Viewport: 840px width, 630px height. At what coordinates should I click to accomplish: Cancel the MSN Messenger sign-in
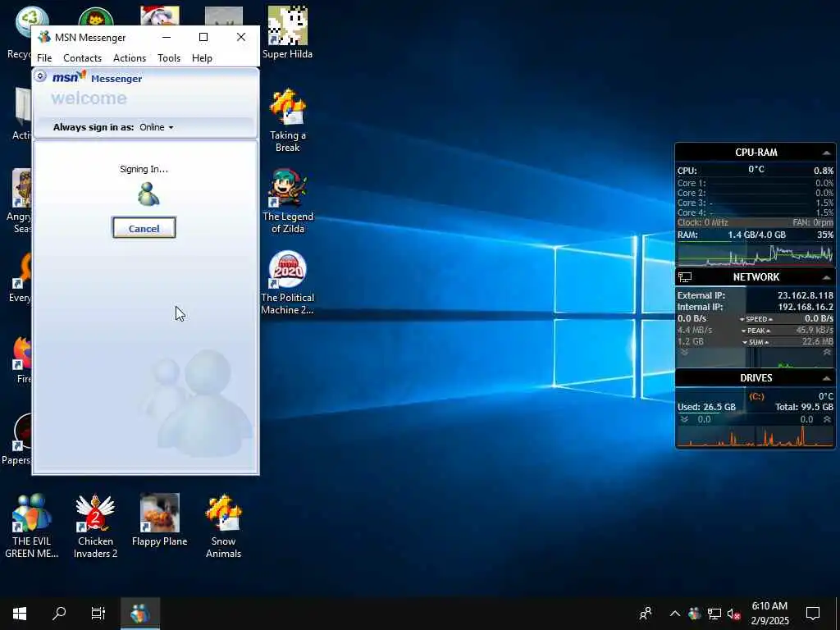[x=144, y=228]
